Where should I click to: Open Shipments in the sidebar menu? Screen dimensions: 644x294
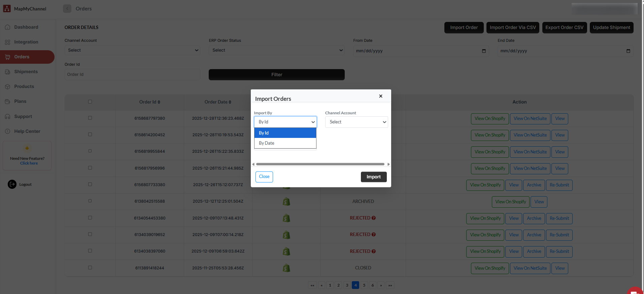point(26,72)
